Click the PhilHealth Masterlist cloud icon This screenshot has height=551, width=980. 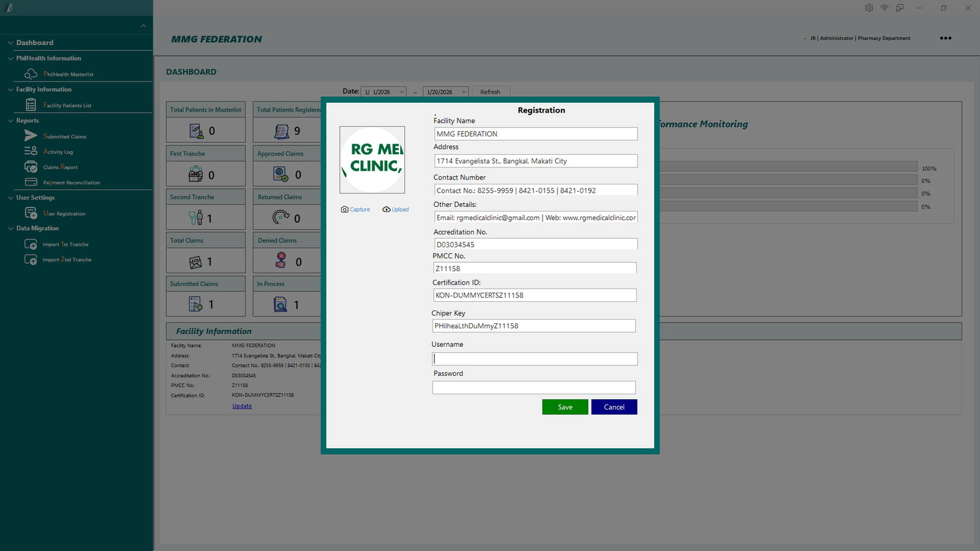31,74
